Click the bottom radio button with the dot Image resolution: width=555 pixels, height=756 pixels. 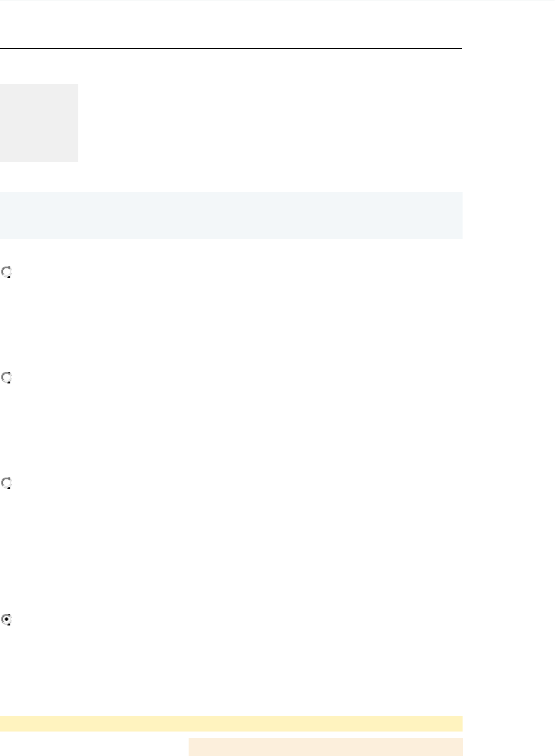[7, 619]
